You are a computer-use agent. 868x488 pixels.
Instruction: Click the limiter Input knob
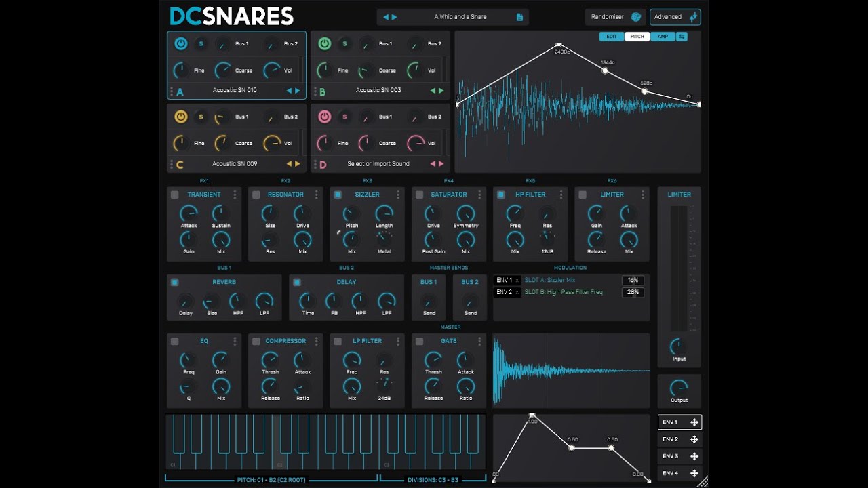coord(679,346)
